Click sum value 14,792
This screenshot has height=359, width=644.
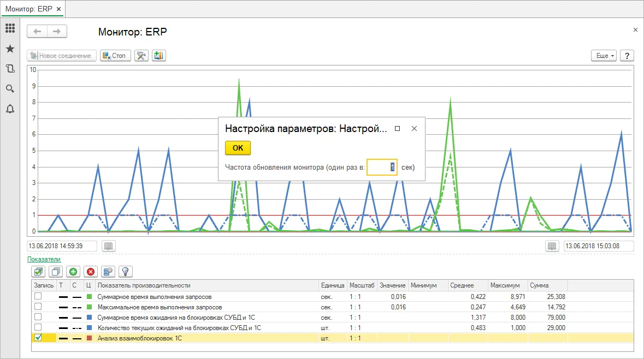(556, 307)
